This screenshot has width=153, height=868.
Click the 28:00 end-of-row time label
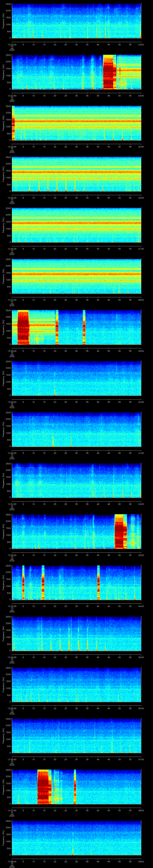coord(141,300)
